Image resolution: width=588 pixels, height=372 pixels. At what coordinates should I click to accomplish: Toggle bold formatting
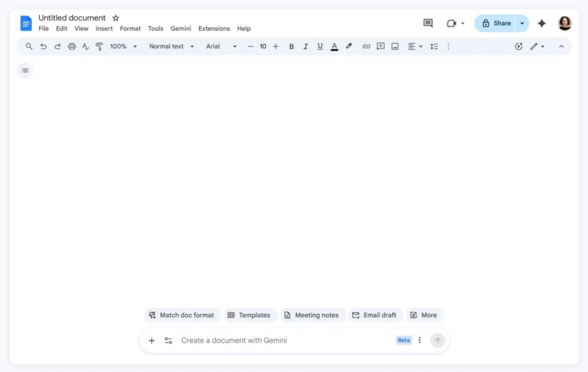(291, 46)
